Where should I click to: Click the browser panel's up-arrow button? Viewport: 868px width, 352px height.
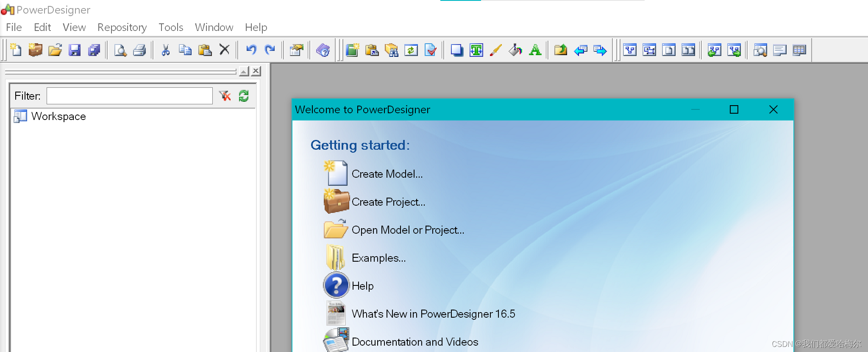click(244, 71)
